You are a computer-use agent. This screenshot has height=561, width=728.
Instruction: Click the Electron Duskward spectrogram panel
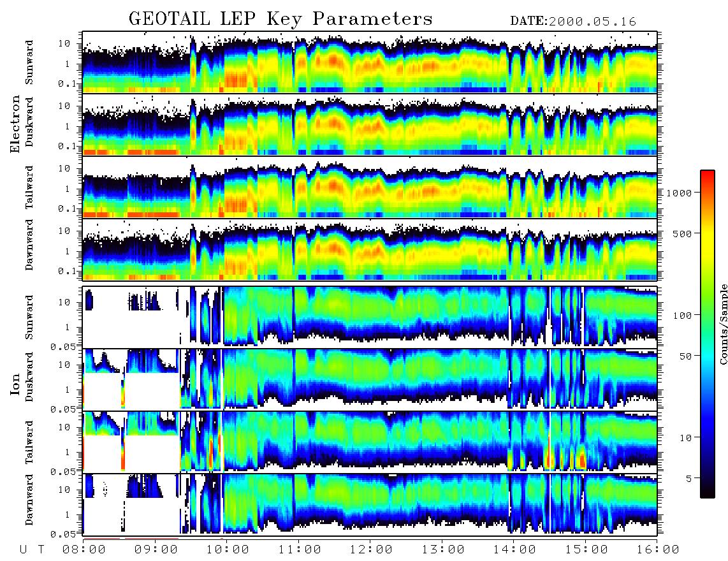[x=370, y=124]
